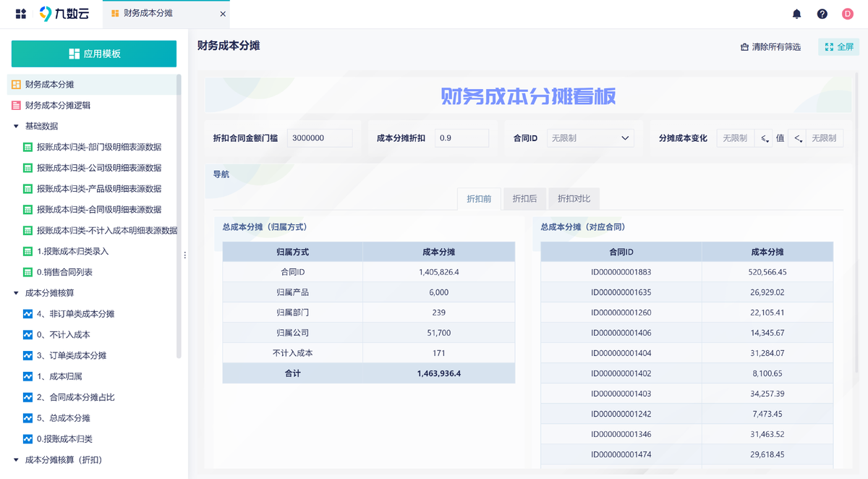Click the 成本分摊折扣 input field
Image resolution: width=868 pixels, height=479 pixels.
(x=461, y=138)
